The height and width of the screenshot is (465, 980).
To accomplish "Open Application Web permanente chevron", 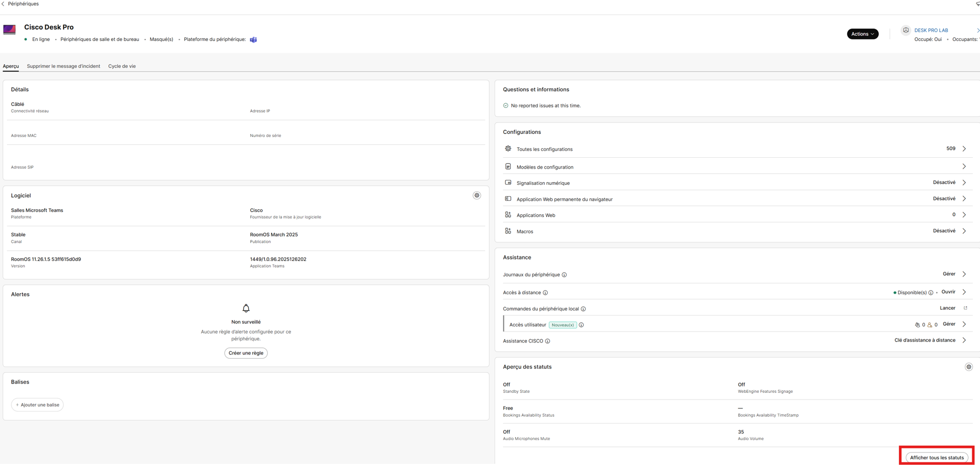I will tap(964, 199).
